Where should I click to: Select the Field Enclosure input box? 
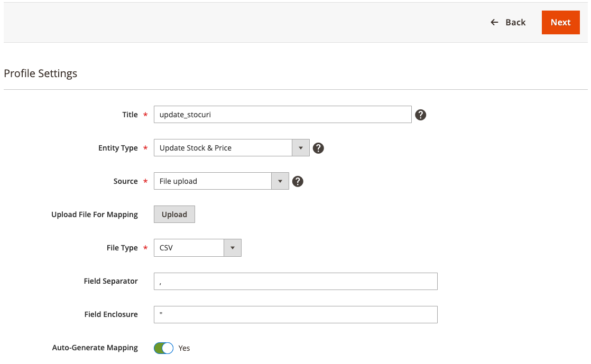coord(295,315)
